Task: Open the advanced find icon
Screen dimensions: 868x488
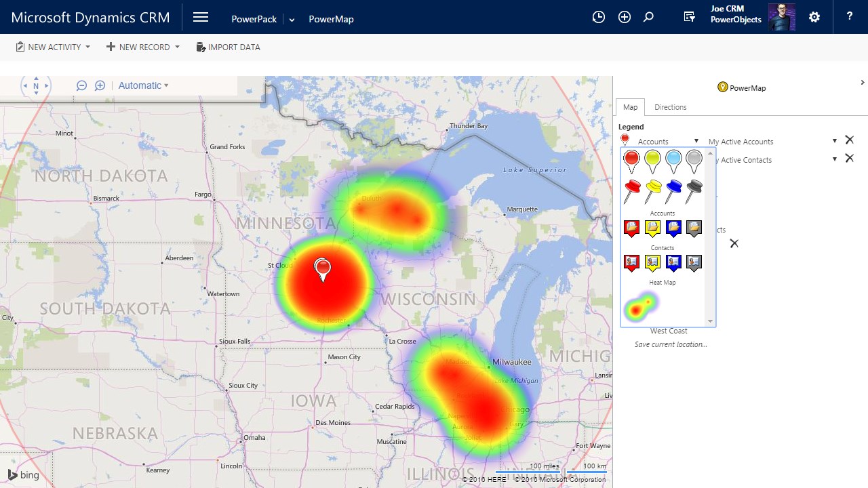Action: [x=690, y=18]
